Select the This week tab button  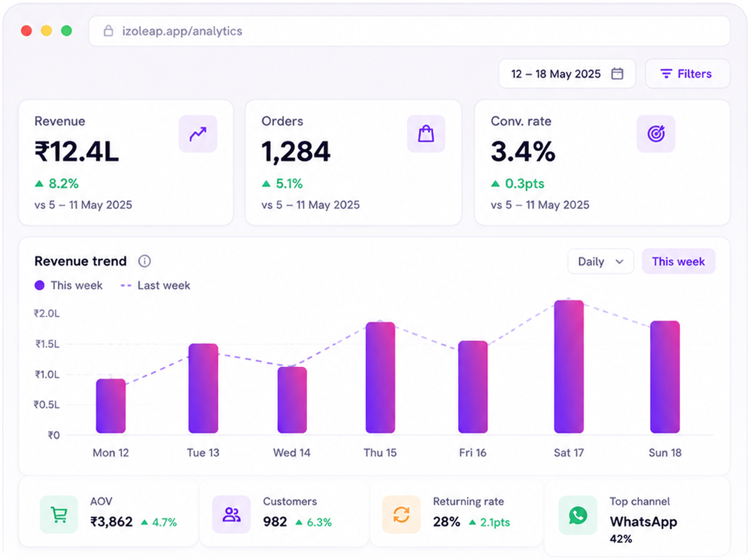678,261
